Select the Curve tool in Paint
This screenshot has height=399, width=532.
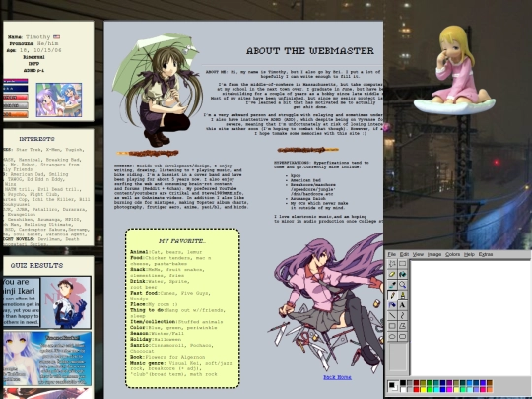tap(402, 316)
